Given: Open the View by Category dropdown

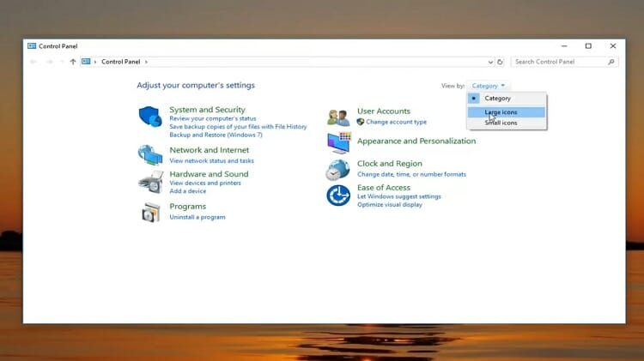Looking at the screenshot, I should point(488,86).
